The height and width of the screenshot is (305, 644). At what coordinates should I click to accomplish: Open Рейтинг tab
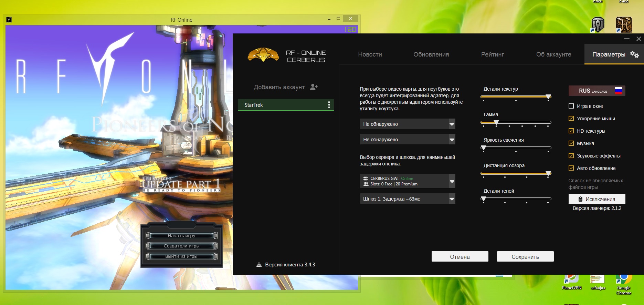pyautogui.click(x=493, y=54)
